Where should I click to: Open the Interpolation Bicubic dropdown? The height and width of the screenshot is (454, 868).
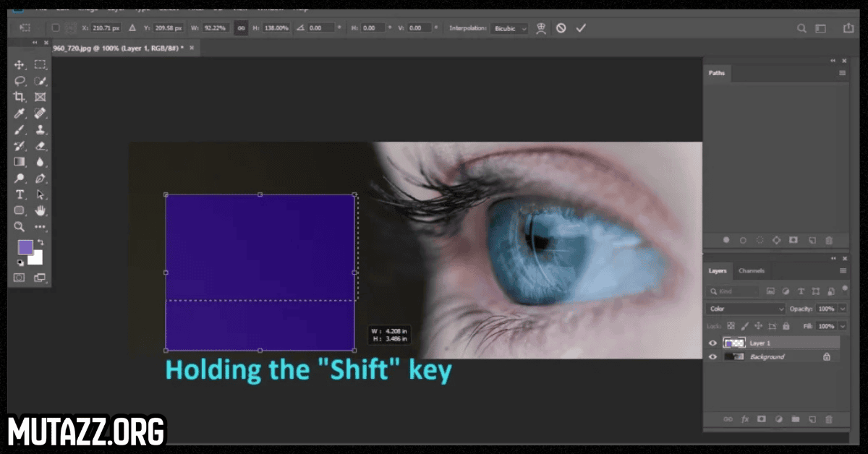tap(510, 28)
